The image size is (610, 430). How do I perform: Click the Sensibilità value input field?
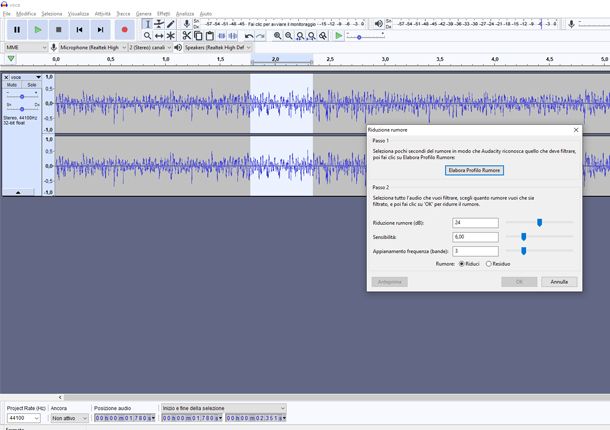475,236
